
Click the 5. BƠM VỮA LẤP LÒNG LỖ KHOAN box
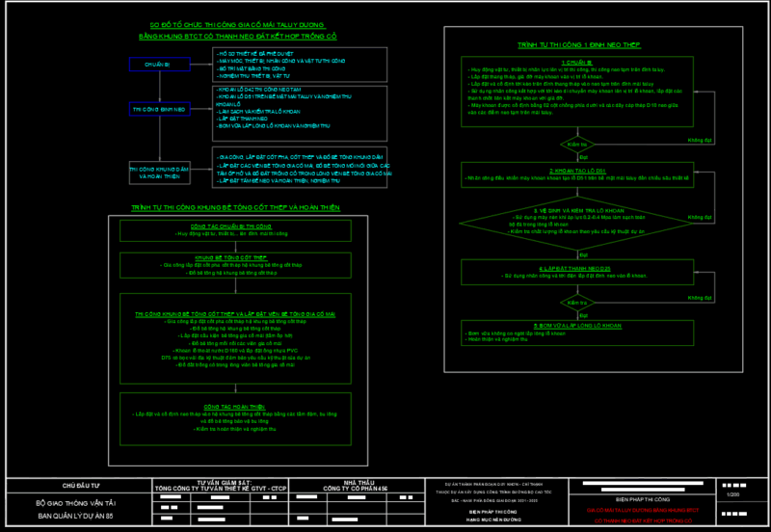click(578, 332)
